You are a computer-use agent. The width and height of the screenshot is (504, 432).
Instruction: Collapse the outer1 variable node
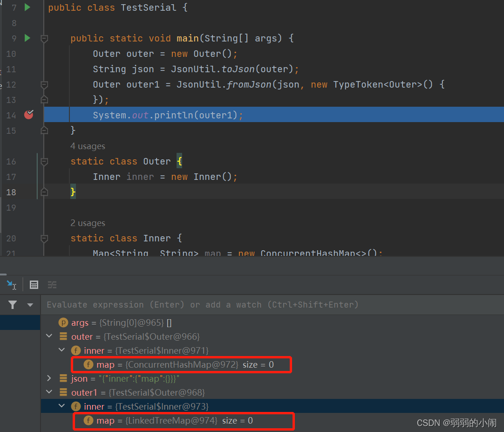49,392
